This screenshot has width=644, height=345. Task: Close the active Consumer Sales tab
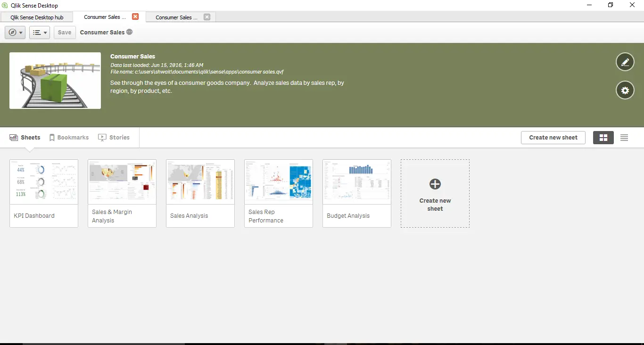click(x=135, y=17)
